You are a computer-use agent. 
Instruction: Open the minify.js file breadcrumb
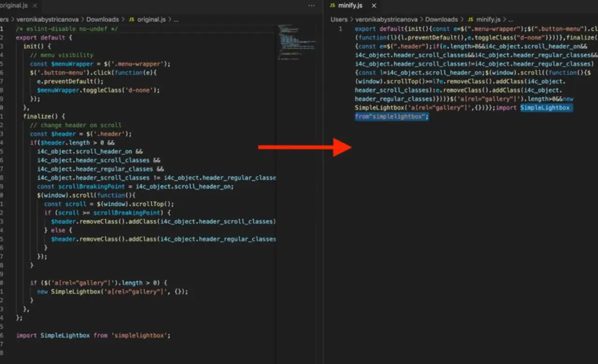tap(484, 20)
